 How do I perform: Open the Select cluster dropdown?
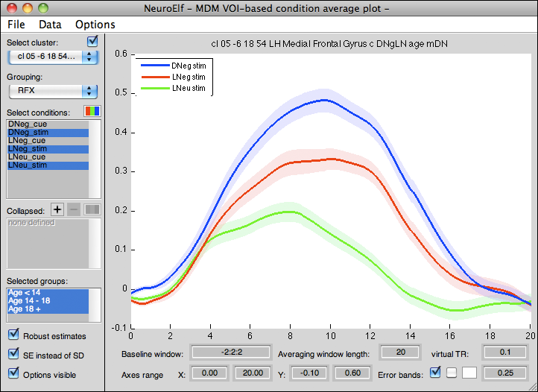pyautogui.click(x=53, y=57)
